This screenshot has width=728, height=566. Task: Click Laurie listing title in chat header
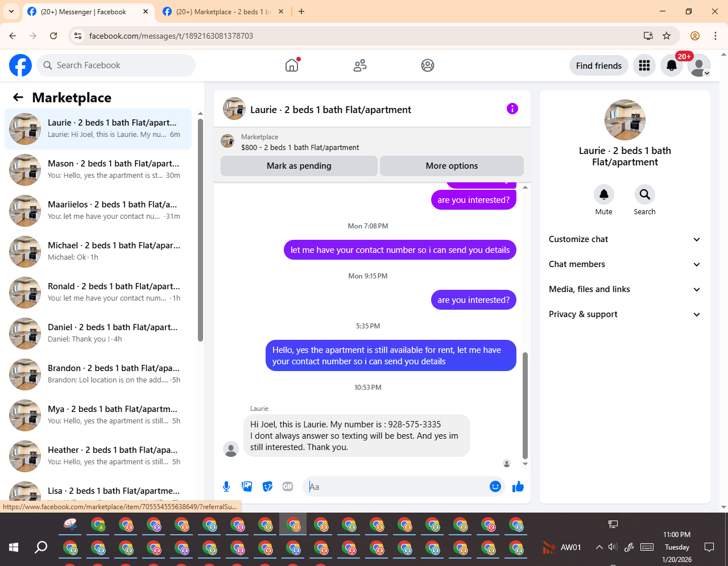330,110
